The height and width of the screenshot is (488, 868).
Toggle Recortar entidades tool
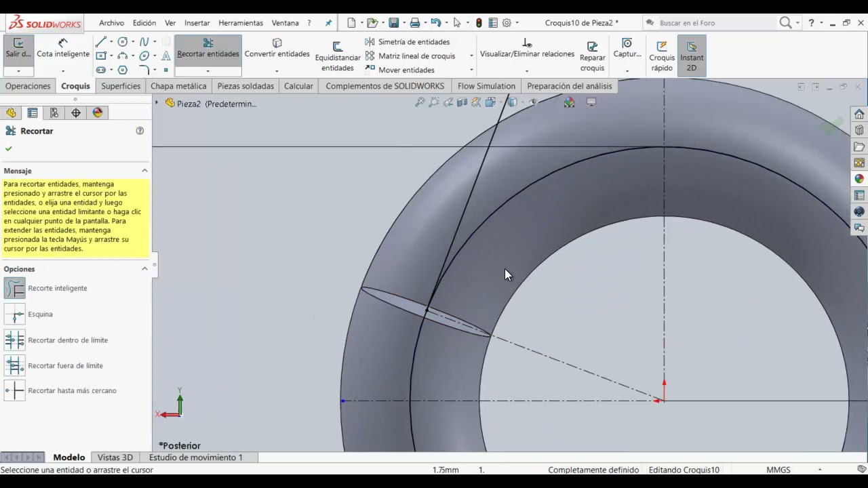pyautogui.click(x=208, y=48)
